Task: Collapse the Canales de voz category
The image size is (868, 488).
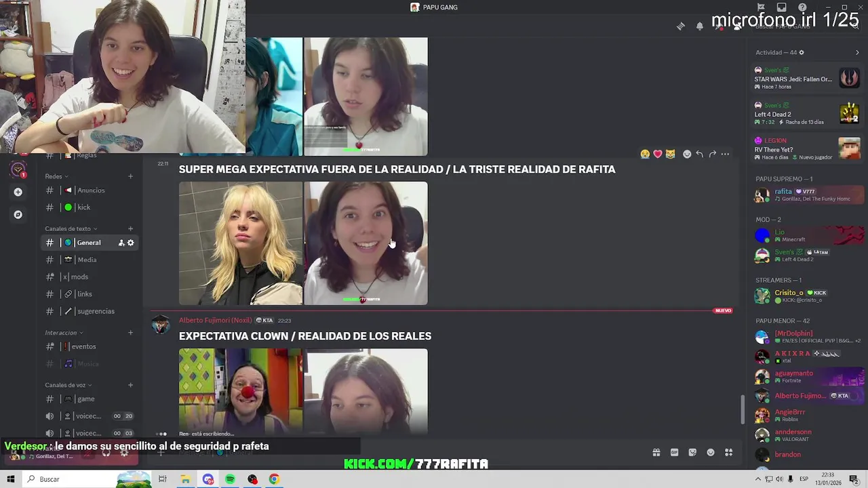Action: pyautogui.click(x=68, y=385)
